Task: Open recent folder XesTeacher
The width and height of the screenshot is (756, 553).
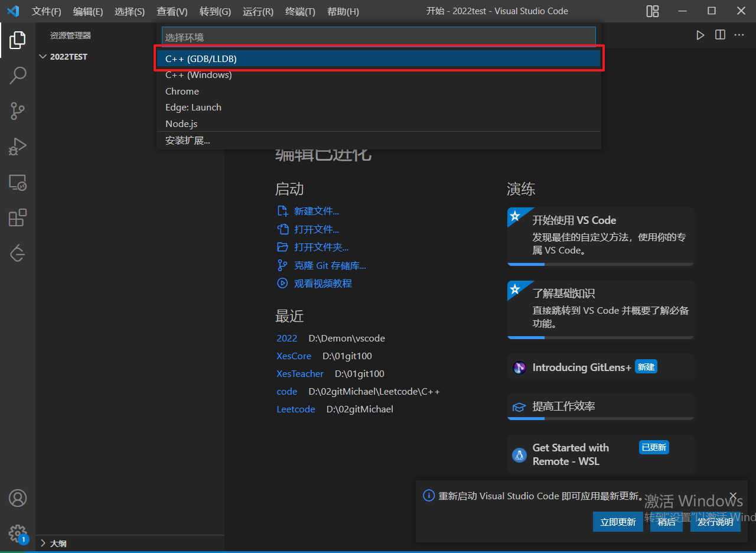Action: pyautogui.click(x=300, y=374)
